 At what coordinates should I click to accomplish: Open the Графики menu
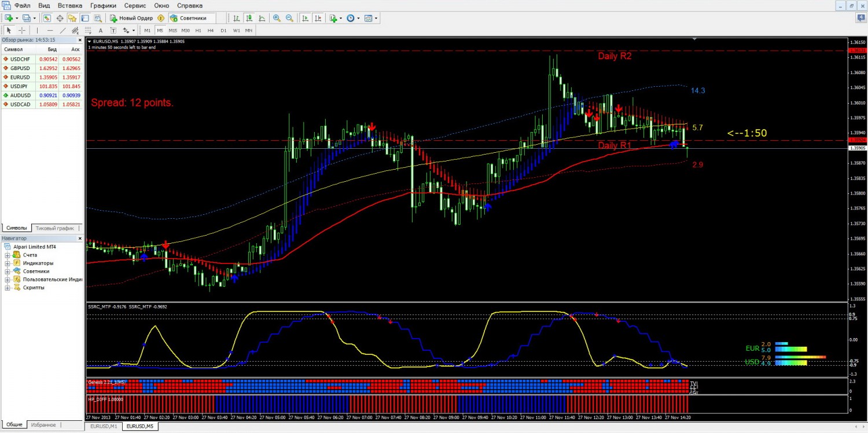(103, 5)
